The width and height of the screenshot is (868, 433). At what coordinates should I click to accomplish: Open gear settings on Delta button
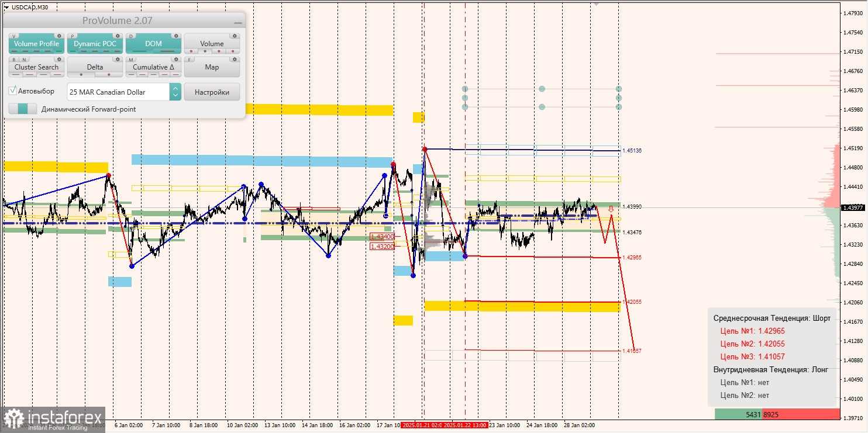tap(118, 59)
